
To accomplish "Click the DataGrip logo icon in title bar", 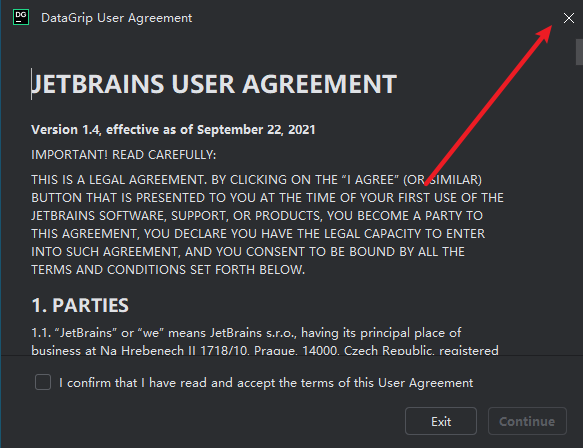I will 21,17.
